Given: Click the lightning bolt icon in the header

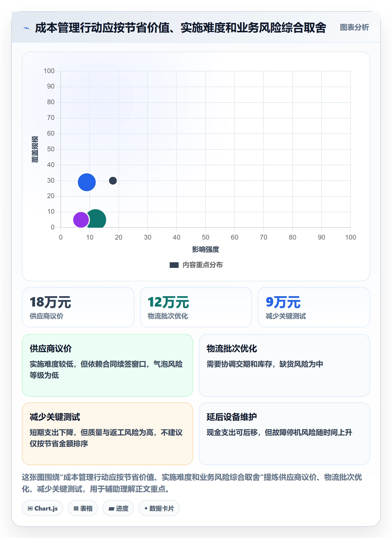Looking at the screenshot, I should click(27, 28).
